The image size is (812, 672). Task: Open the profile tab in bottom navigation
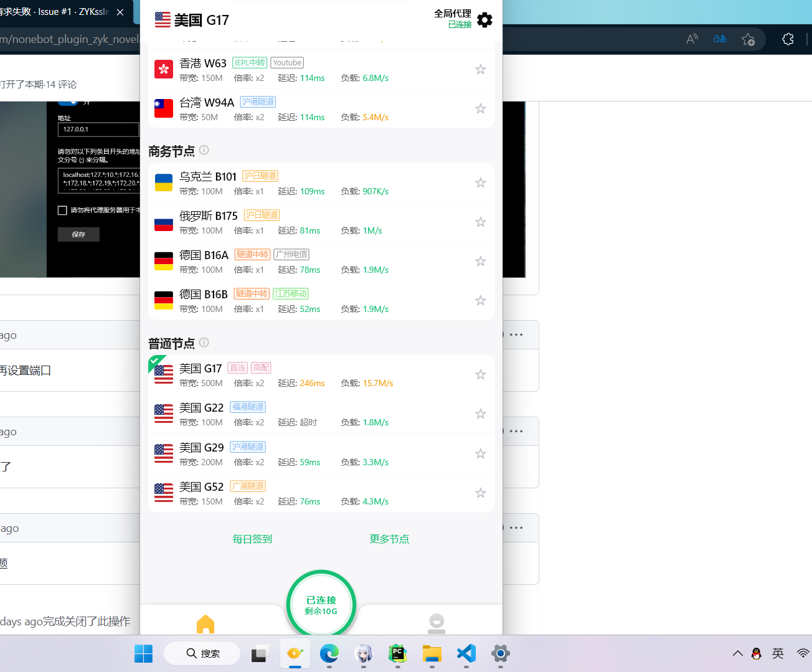(x=436, y=622)
